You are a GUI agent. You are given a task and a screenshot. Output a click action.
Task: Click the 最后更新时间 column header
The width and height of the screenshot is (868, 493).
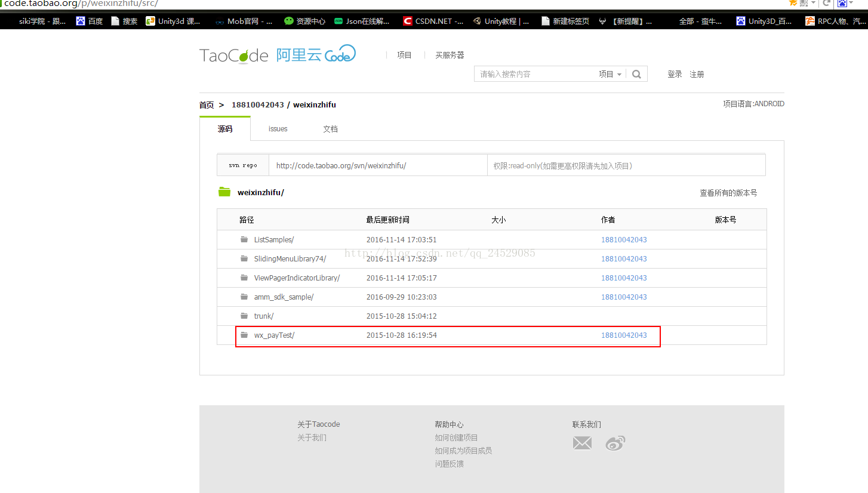pyautogui.click(x=388, y=220)
